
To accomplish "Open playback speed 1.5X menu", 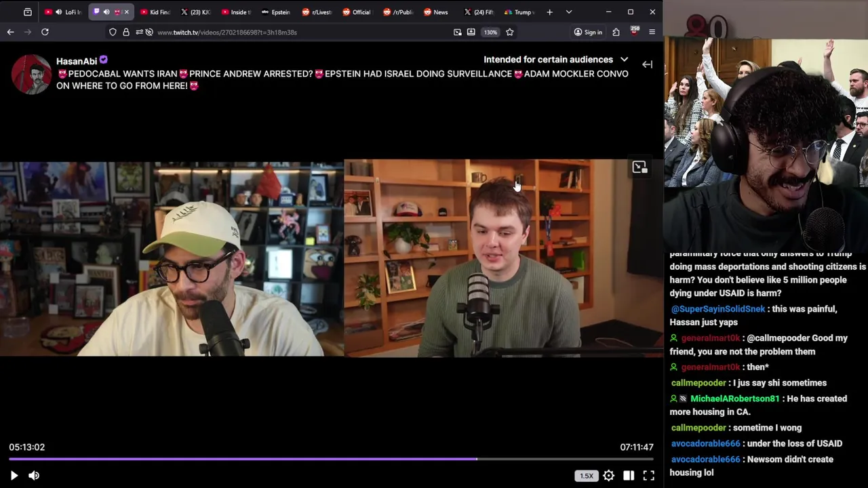I will (587, 476).
